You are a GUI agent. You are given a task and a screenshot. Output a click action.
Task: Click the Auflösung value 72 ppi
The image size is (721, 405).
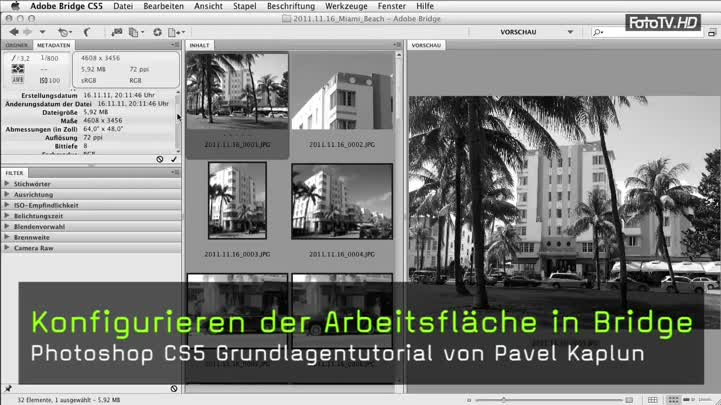click(93, 137)
